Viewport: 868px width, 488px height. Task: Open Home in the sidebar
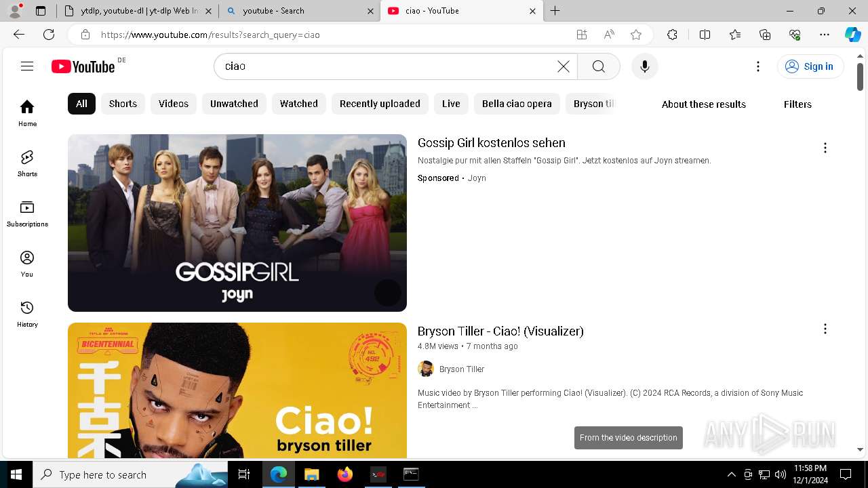tap(27, 113)
